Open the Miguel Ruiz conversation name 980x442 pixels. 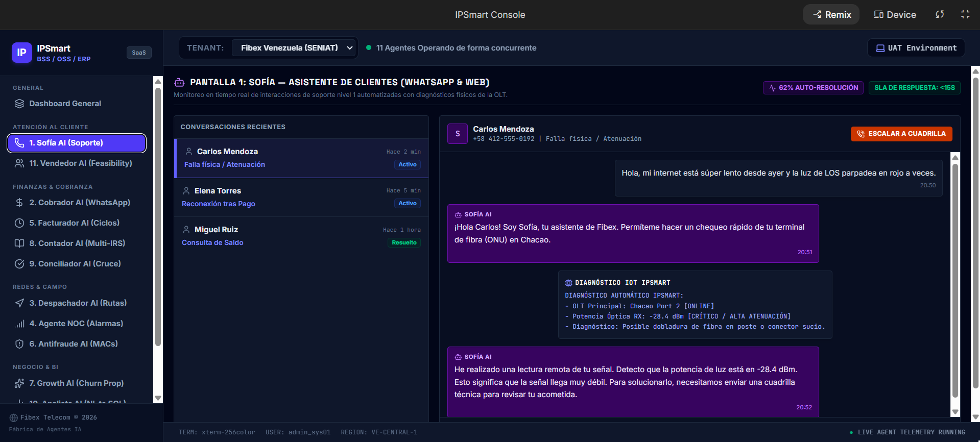point(216,230)
